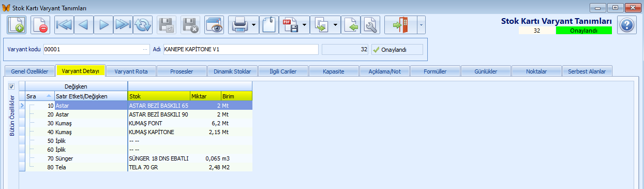This screenshot has height=189, width=644.
Task: Click the Miktar column header
Action: (205, 96)
